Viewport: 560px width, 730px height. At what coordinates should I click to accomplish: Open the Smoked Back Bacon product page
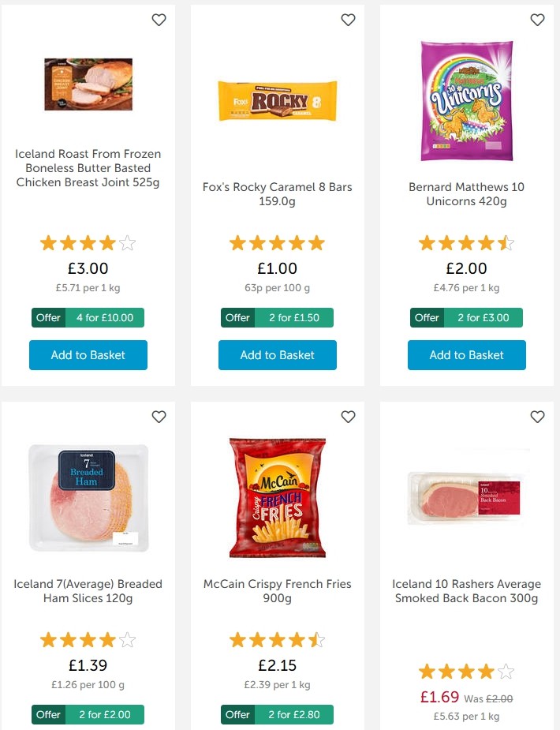point(466,591)
